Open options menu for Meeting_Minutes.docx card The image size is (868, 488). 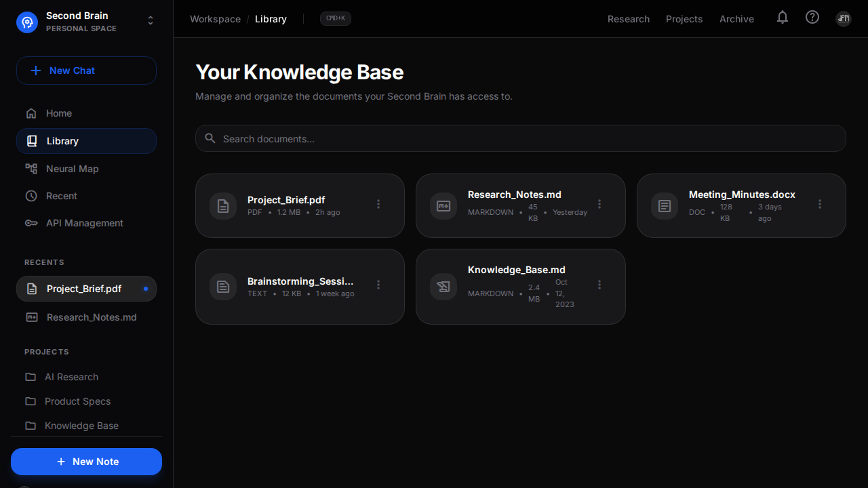pyautogui.click(x=820, y=204)
